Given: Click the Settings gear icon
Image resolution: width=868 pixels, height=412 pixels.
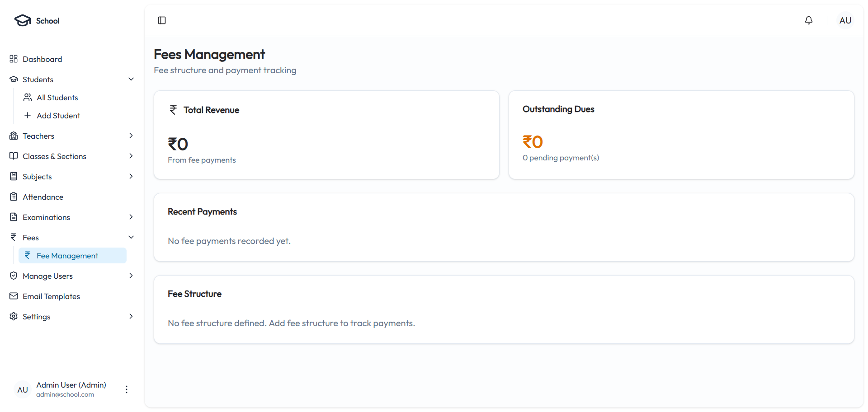Looking at the screenshot, I should point(14,317).
